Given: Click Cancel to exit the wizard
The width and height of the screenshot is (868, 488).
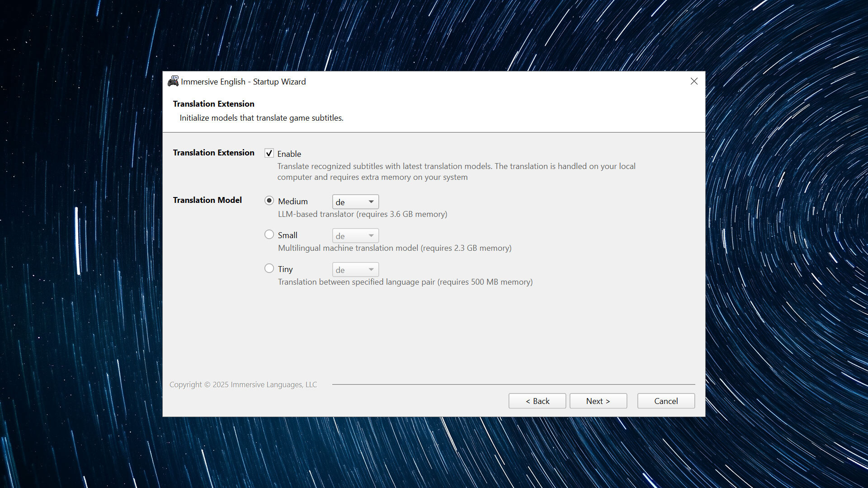Looking at the screenshot, I should (665, 401).
